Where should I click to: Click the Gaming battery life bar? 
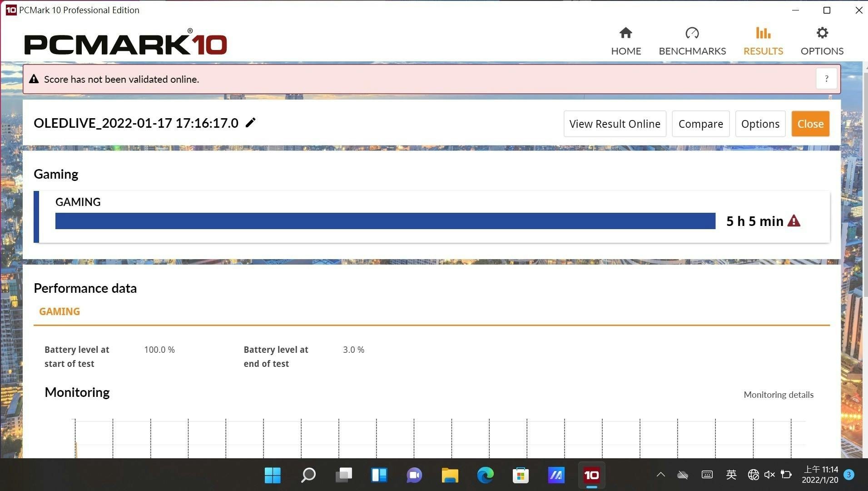[385, 221]
